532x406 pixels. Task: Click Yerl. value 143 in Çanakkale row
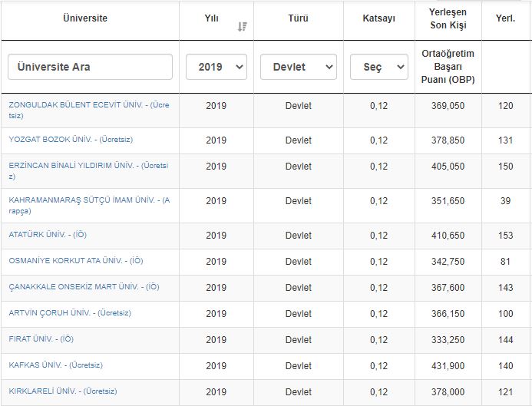point(506,287)
